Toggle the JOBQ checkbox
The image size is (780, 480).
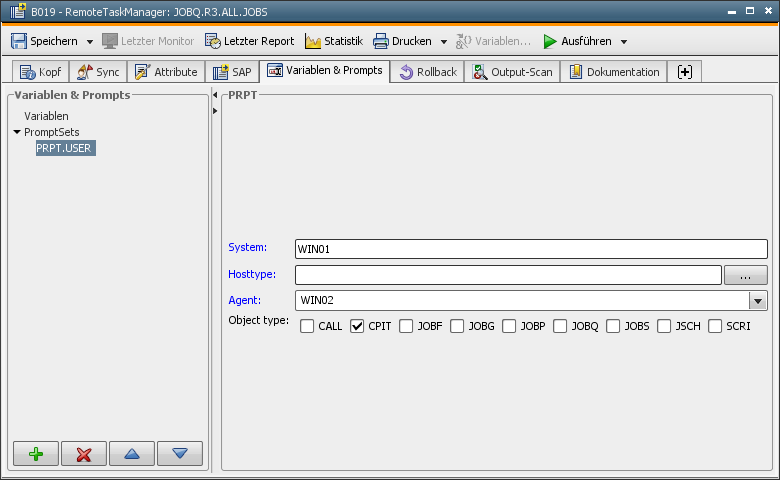tap(560, 326)
